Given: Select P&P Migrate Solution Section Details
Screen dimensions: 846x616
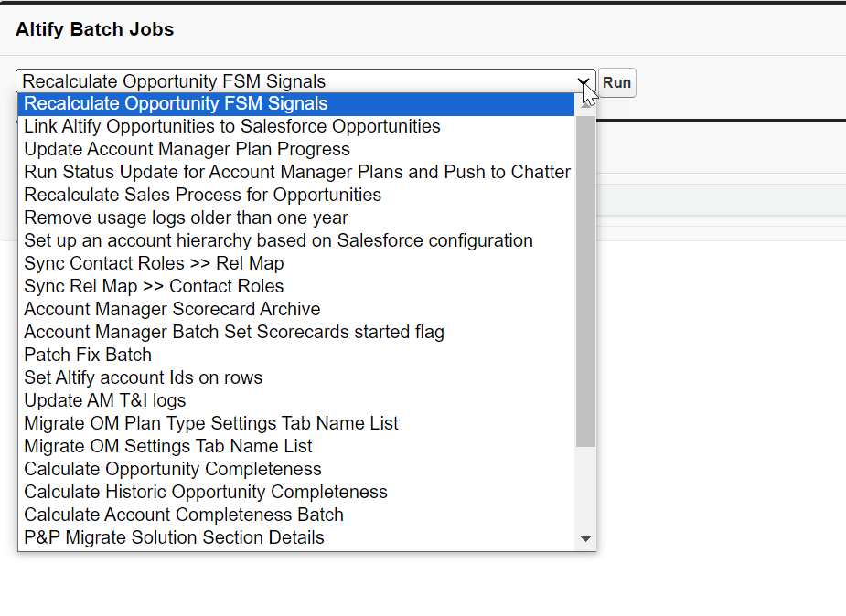Looking at the screenshot, I should tap(296, 537).
